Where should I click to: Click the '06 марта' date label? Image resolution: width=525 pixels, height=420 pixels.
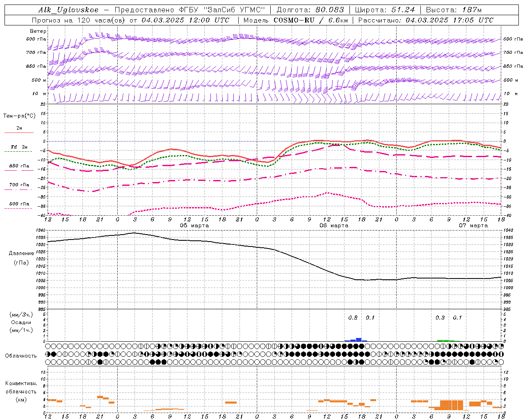(334, 225)
